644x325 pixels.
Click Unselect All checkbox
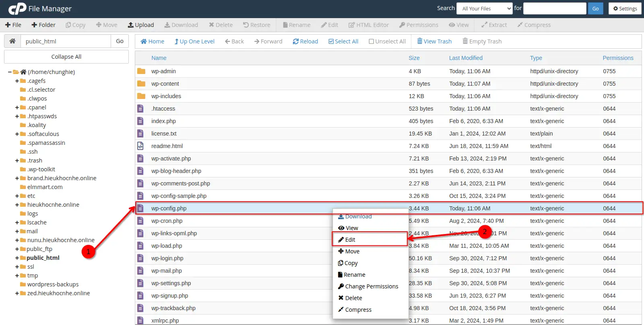387,41
